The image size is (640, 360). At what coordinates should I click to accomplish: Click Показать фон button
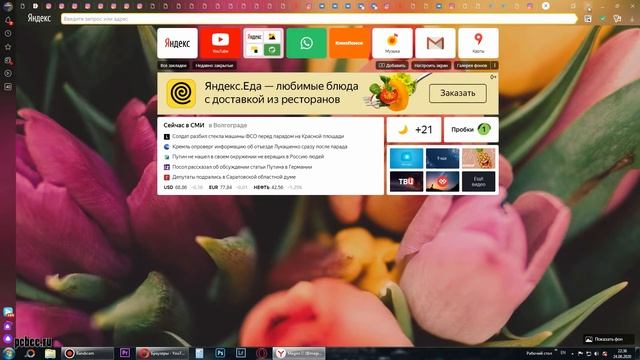click(x=609, y=339)
